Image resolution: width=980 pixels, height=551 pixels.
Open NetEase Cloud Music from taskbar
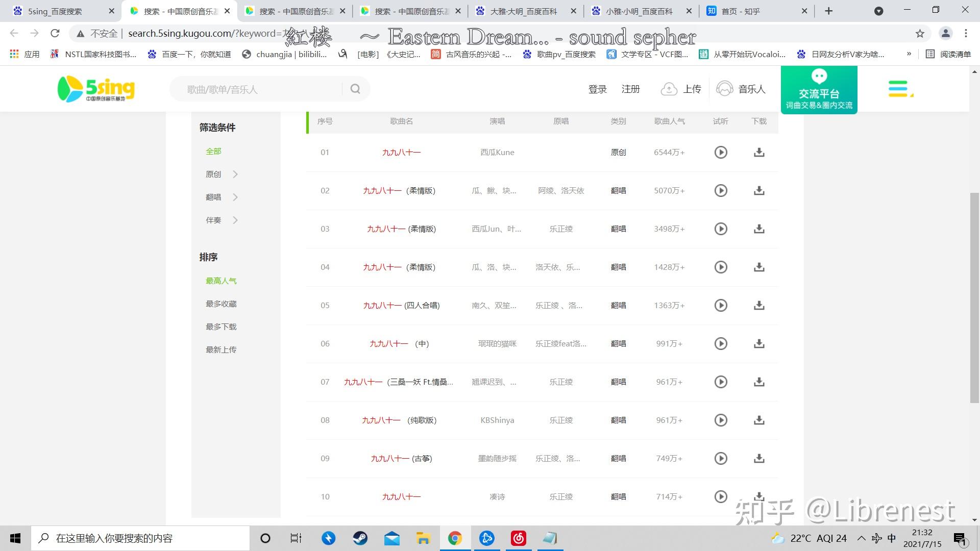coord(518,538)
